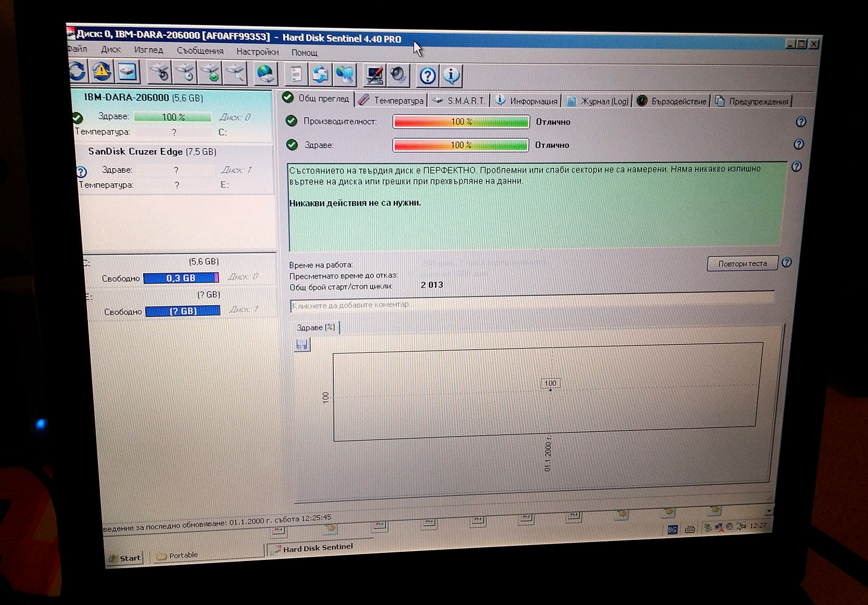
Task: Click the BG language indicator in taskbar
Action: pos(672,529)
